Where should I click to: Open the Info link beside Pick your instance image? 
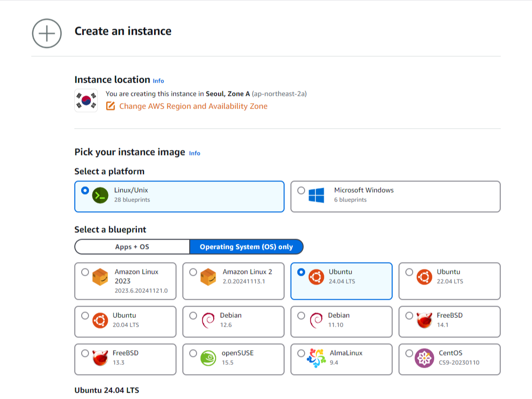click(195, 154)
